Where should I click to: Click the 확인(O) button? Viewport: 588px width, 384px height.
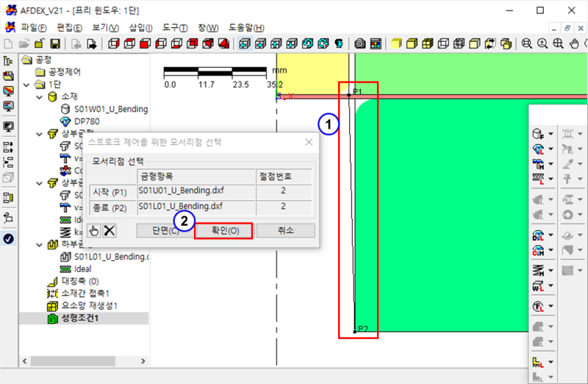(x=224, y=231)
